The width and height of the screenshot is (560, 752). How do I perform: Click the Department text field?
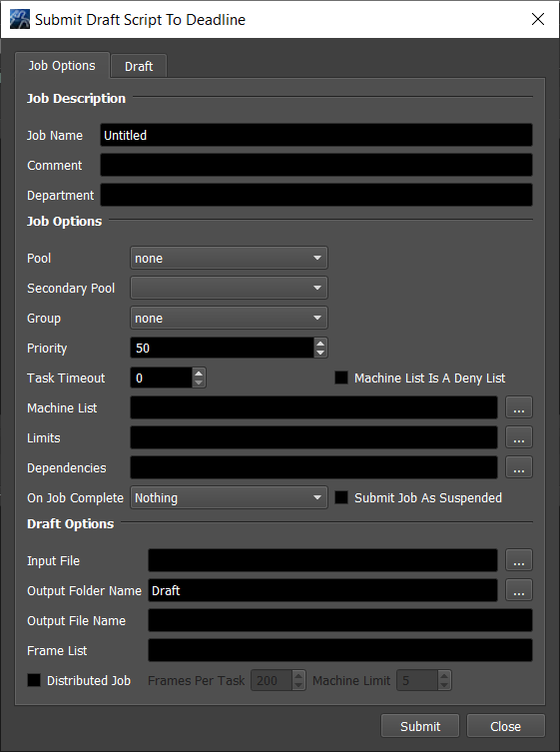click(316, 195)
